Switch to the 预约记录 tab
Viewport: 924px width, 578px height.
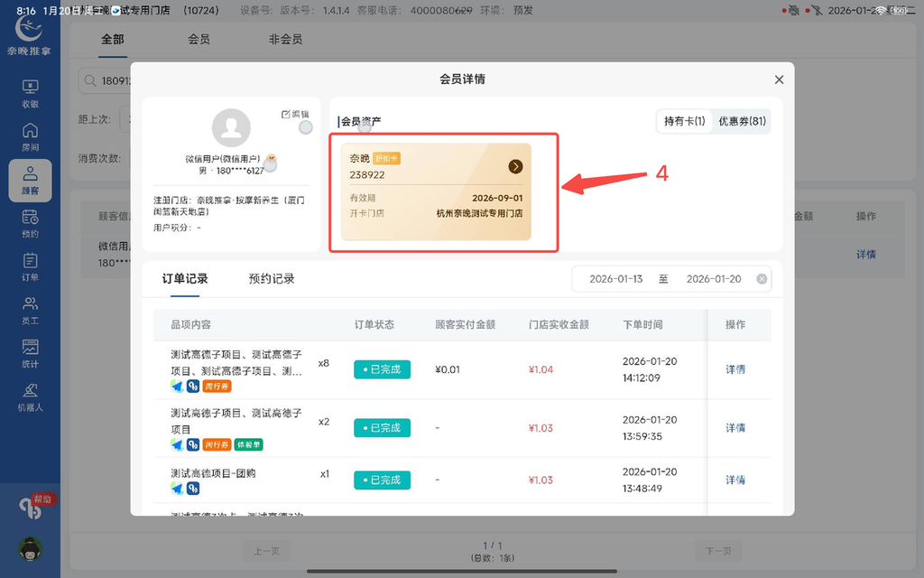271,280
